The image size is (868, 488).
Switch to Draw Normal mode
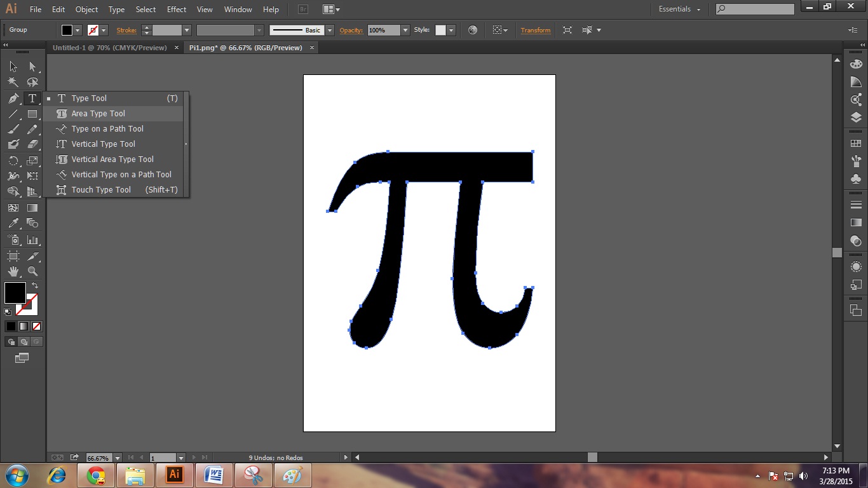coord(11,341)
